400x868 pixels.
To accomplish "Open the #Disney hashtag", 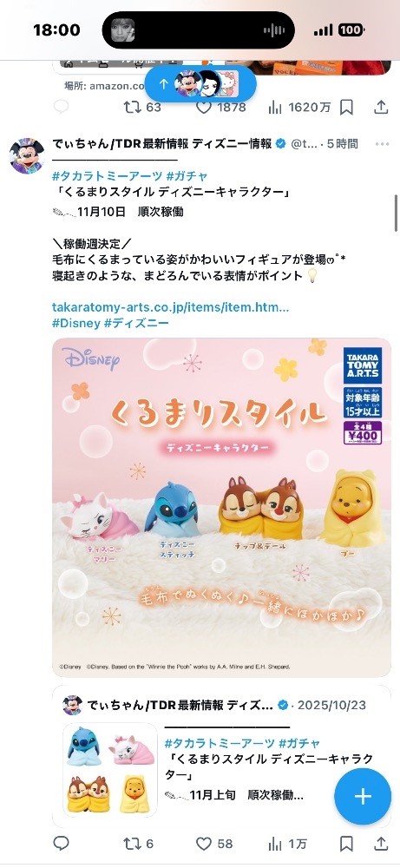I will click(x=76, y=323).
